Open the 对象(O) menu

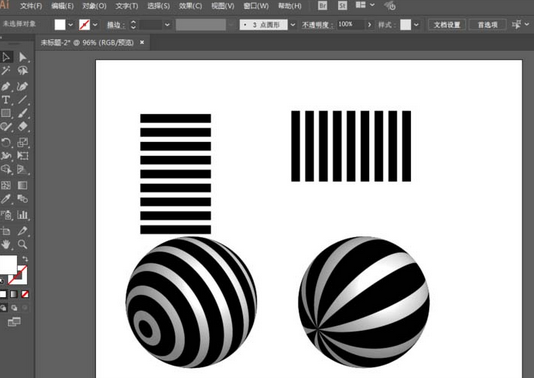[x=95, y=6]
